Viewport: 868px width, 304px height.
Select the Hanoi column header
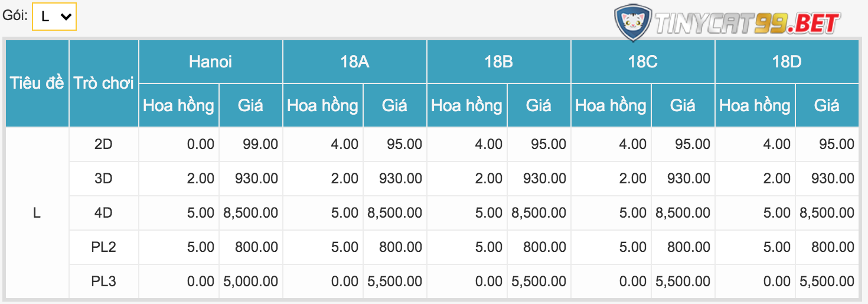pyautogui.click(x=210, y=62)
